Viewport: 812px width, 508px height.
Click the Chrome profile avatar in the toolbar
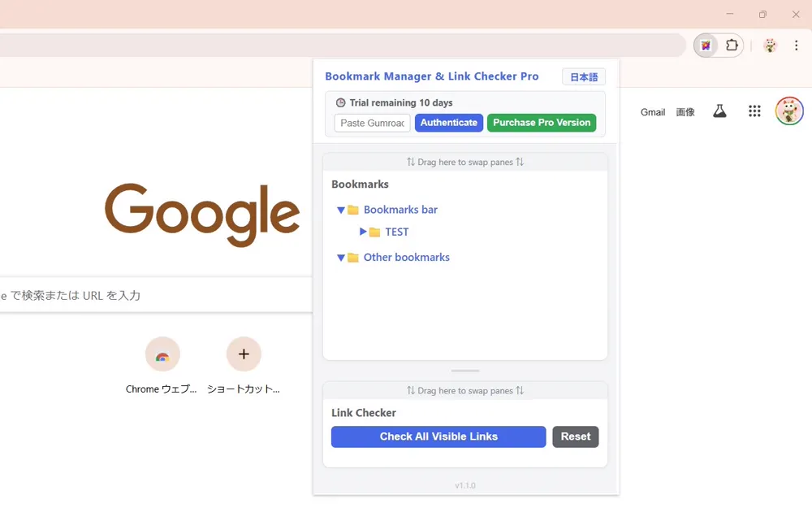[768, 45]
